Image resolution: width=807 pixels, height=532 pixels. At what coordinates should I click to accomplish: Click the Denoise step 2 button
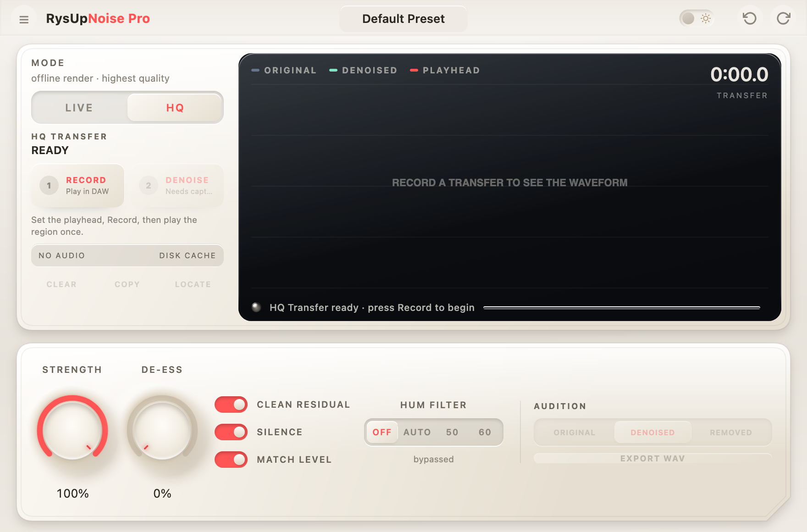[177, 186]
